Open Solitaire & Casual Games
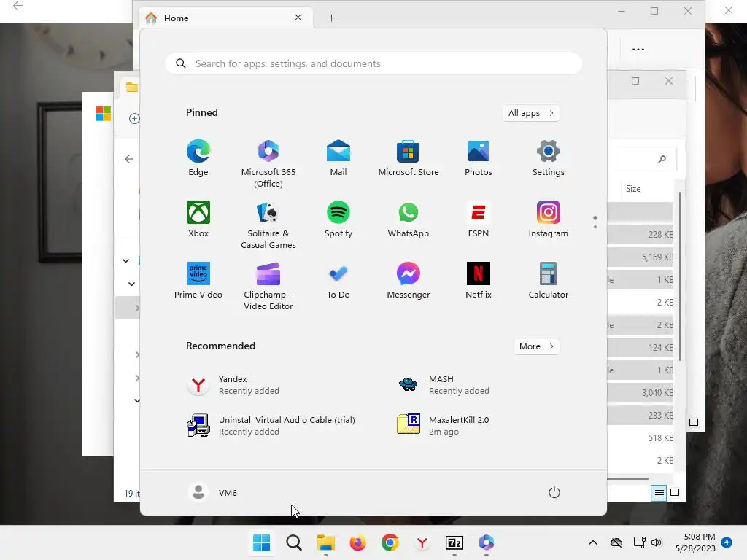Viewport: 747px width, 560px height. 268,225
